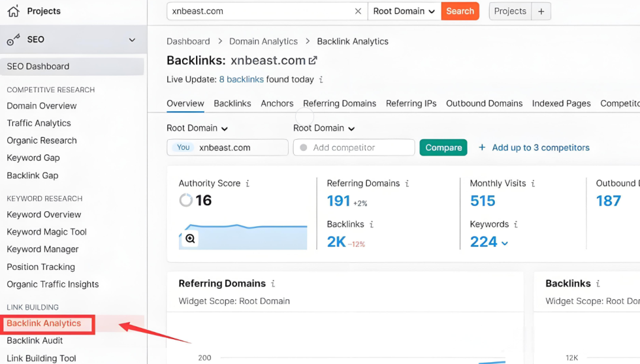Open Position Tracking in sidebar
Viewport: 640px width, 364px height.
coord(41,267)
